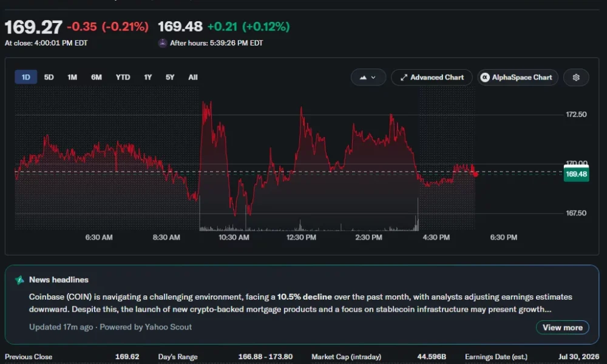Switch chart to 1M range
This screenshot has height=364, width=607.
[x=72, y=77]
